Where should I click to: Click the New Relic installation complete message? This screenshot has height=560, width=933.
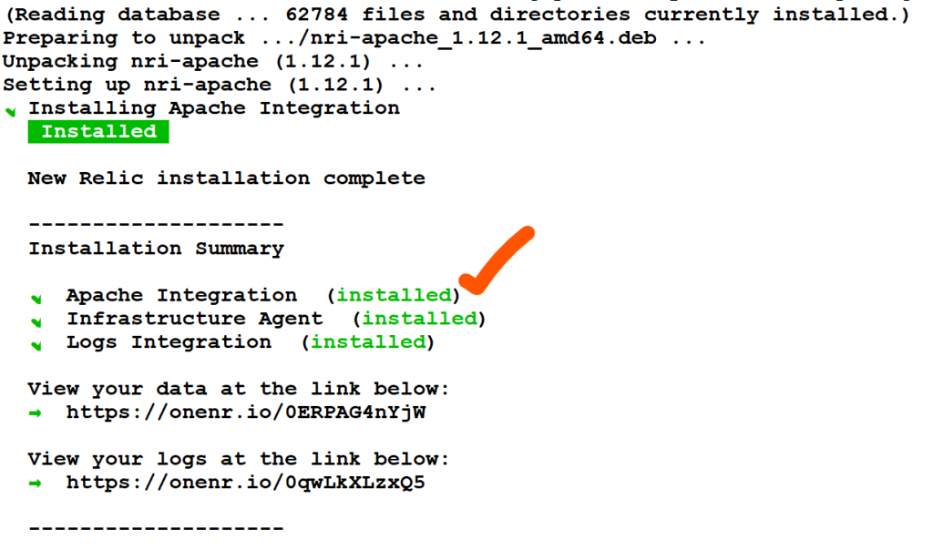pos(226,178)
